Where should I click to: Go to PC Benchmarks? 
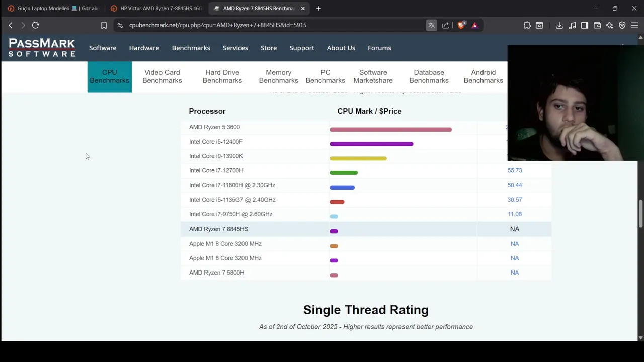click(326, 76)
